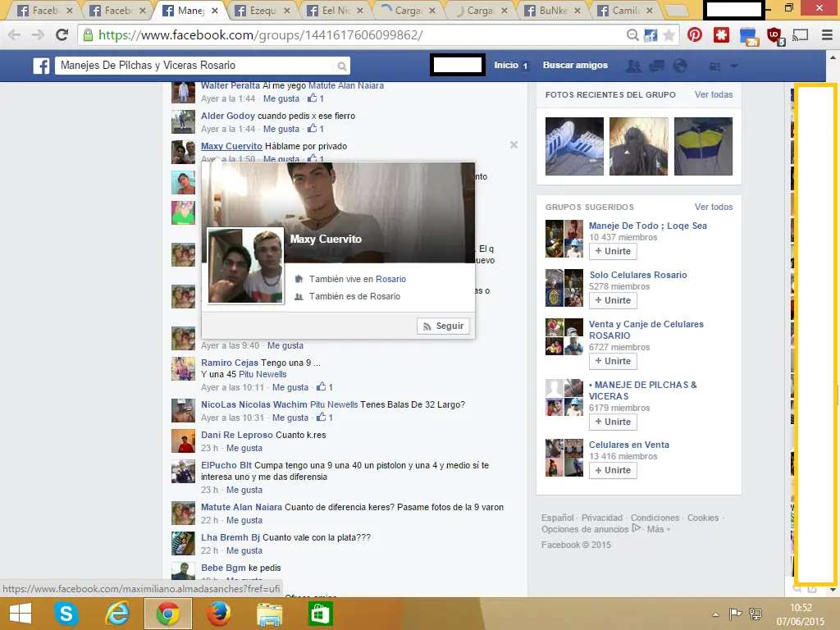Click Ver todas for recent group photos
This screenshot has height=630, width=840.
(x=714, y=94)
